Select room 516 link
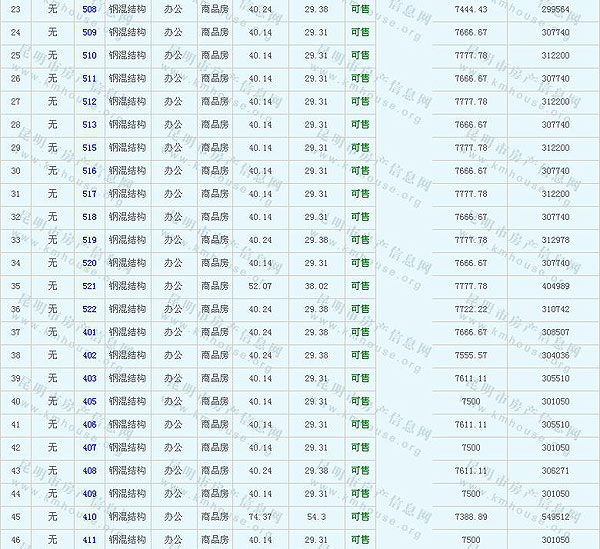This screenshot has height=549, width=600. [89, 171]
